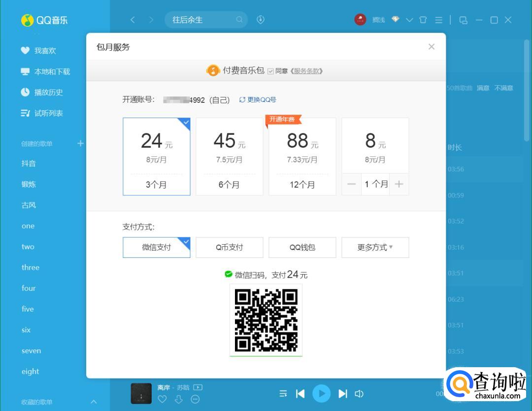Click the 1 个月 month count field
The width and height of the screenshot is (532, 411).
pos(375,184)
